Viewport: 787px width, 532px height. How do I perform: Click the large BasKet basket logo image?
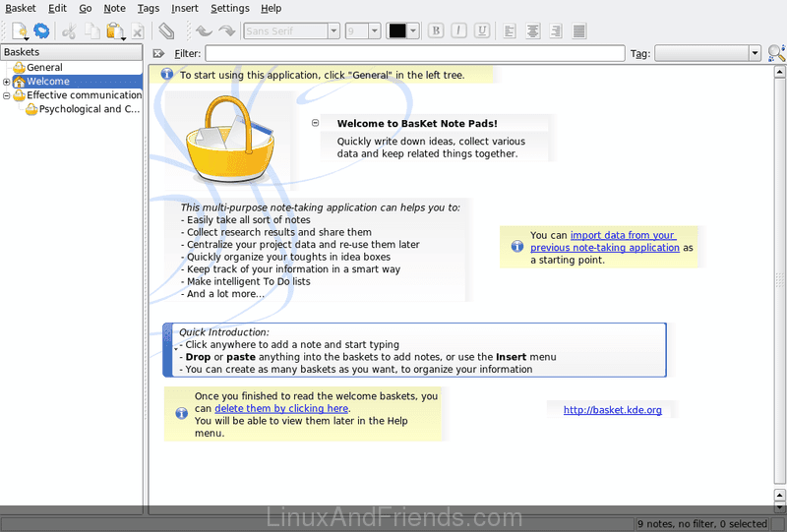pos(230,140)
